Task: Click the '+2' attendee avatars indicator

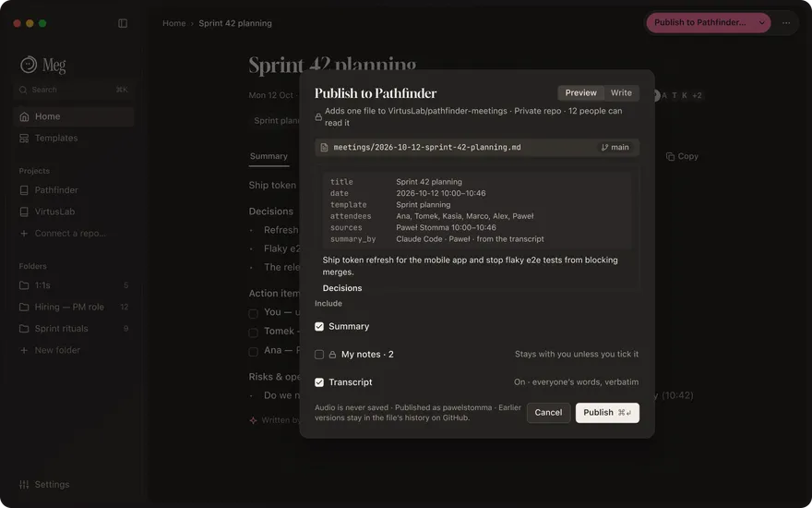Action: coord(697,95)
